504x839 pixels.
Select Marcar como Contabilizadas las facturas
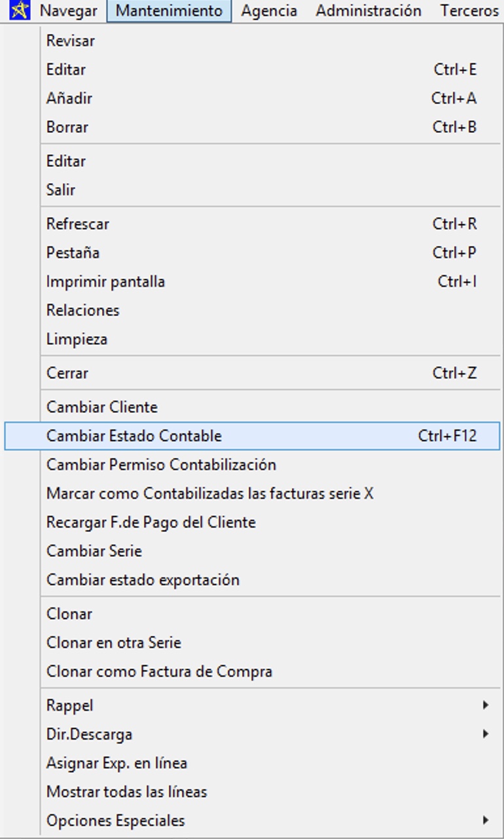click(x=209, y=493)
